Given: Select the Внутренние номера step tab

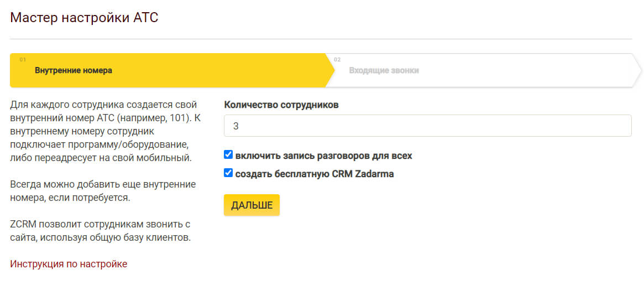Looking at the screenshot, I should tap(74, 70).
